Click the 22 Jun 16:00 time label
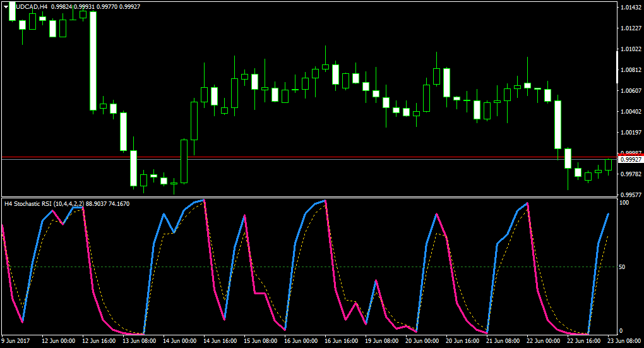 coord(583,341)
